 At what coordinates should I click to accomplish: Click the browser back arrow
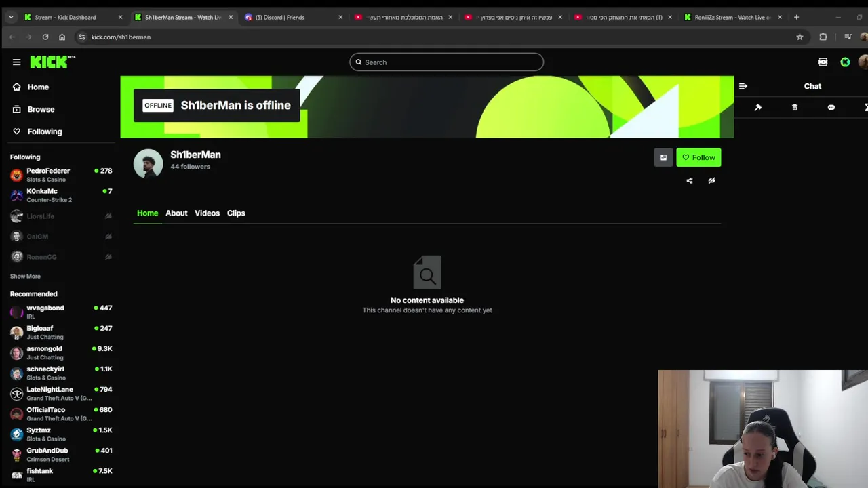pos(12,37)
